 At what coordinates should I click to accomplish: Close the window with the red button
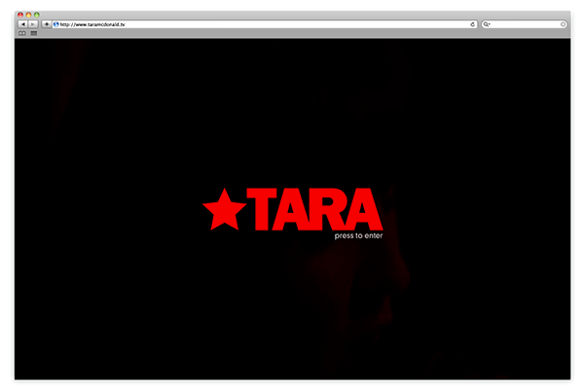tap(20, 15)
